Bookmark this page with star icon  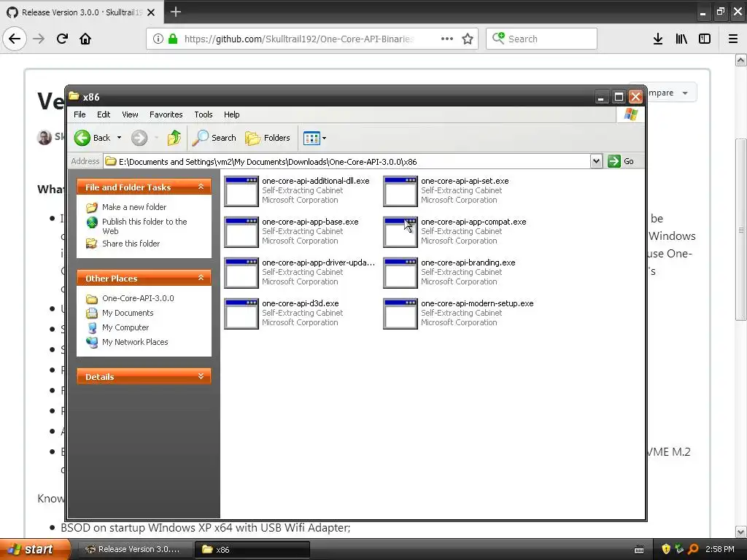468,39
